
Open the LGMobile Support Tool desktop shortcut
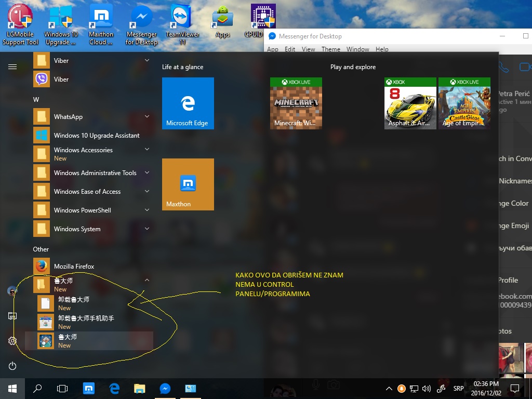20,24
